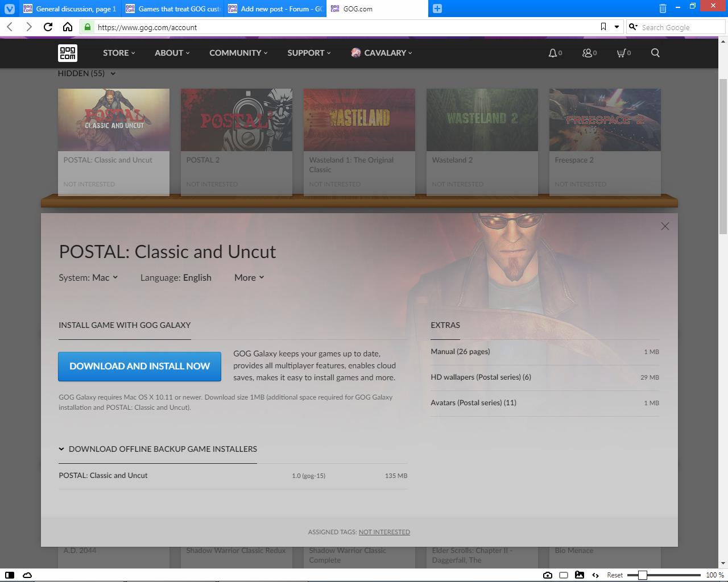Select the POSTAL 2 game thumbnail
This screenshot has width=728, height=582.
point(237,120)
